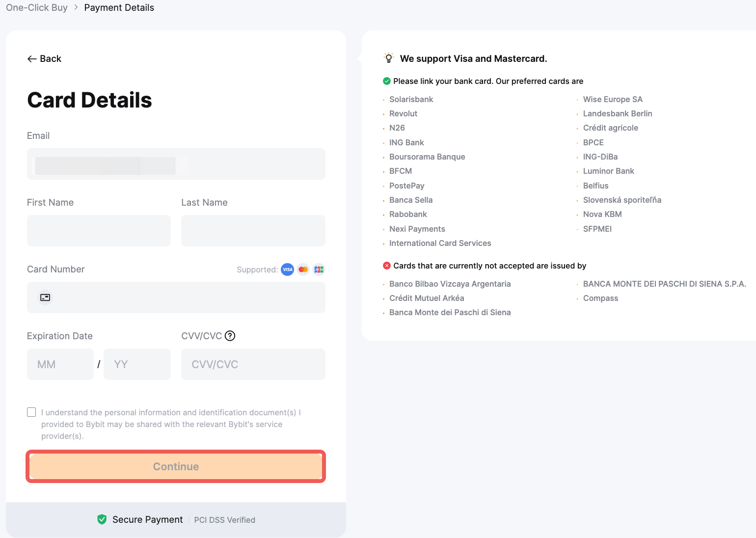Click 'Boursorama Banque' in the list
Image resolution: width=756 pixels, height=538 pixels.
click(427, 157)
